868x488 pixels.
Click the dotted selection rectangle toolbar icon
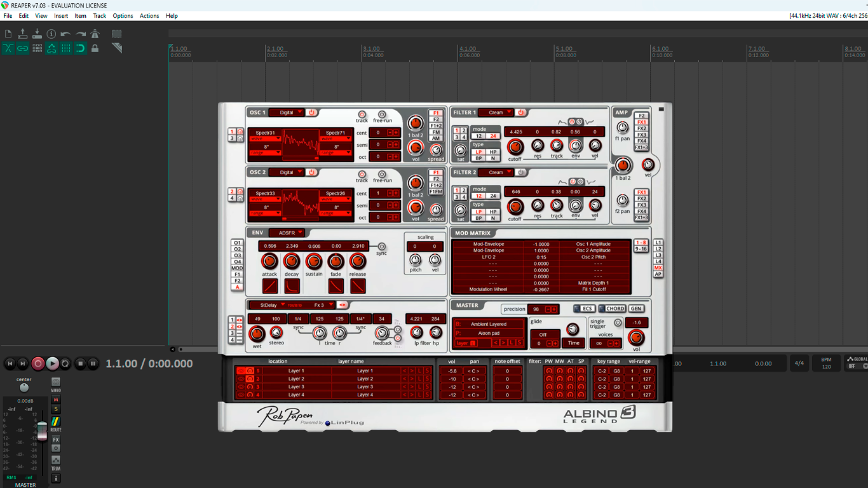click(x=117, y=34)
